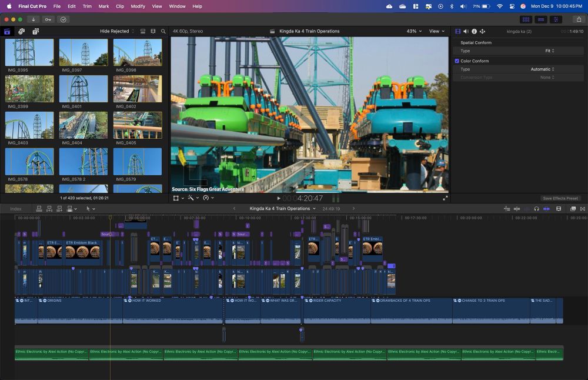Insert the selected clip into the timeline
The image size is (588, 380).
click(x=49, y=209)
